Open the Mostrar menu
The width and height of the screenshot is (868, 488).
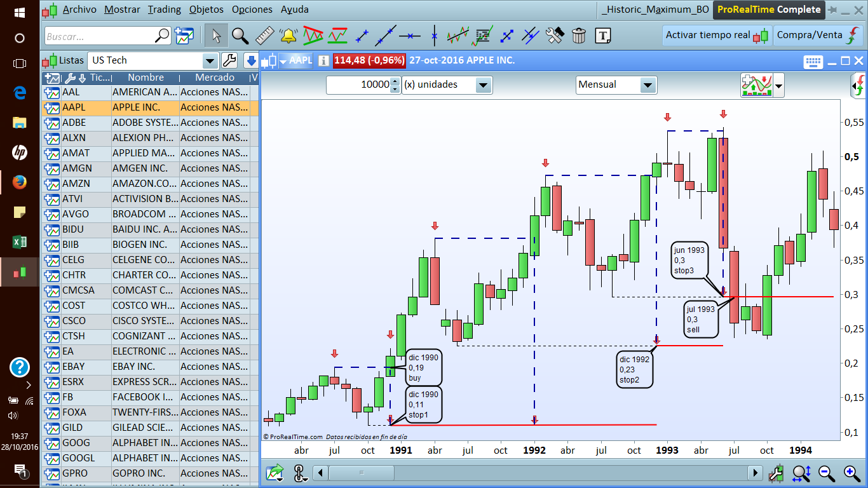click(x=122, y=10)
